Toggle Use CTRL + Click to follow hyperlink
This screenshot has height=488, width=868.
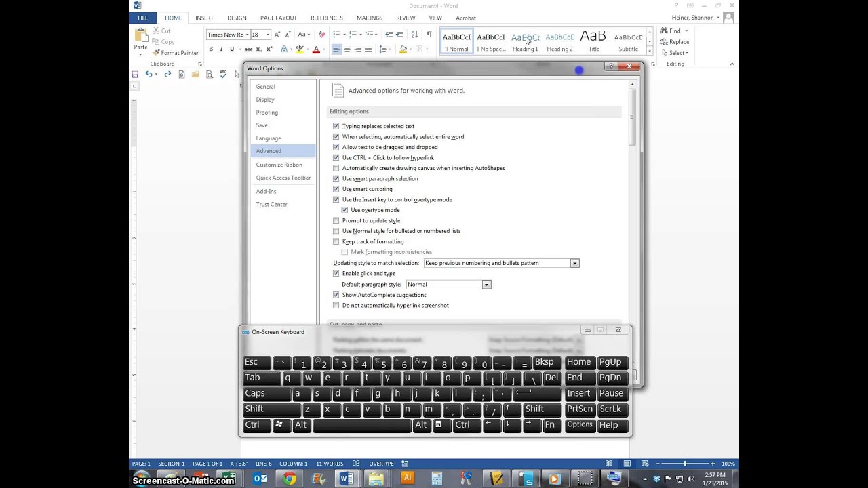[336, 158]
